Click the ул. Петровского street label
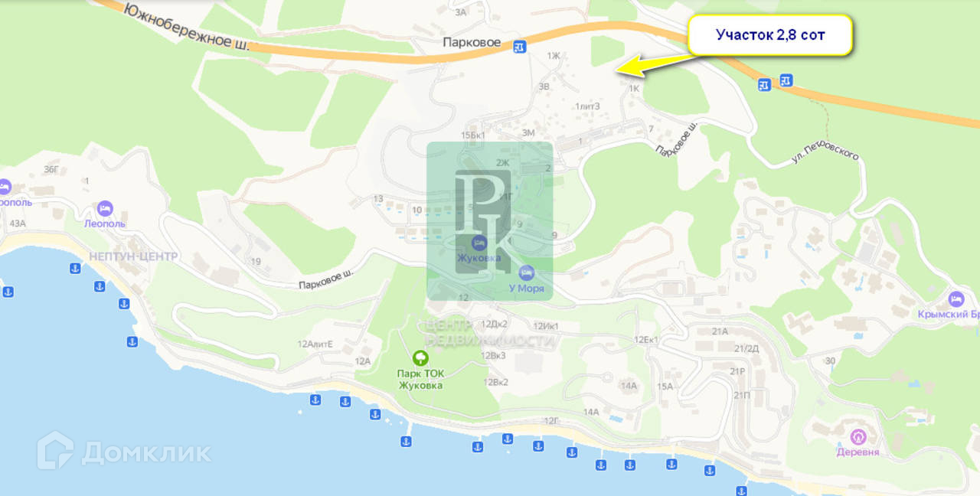The width and height of the screenshot is (980, 496). pos(825,158)
